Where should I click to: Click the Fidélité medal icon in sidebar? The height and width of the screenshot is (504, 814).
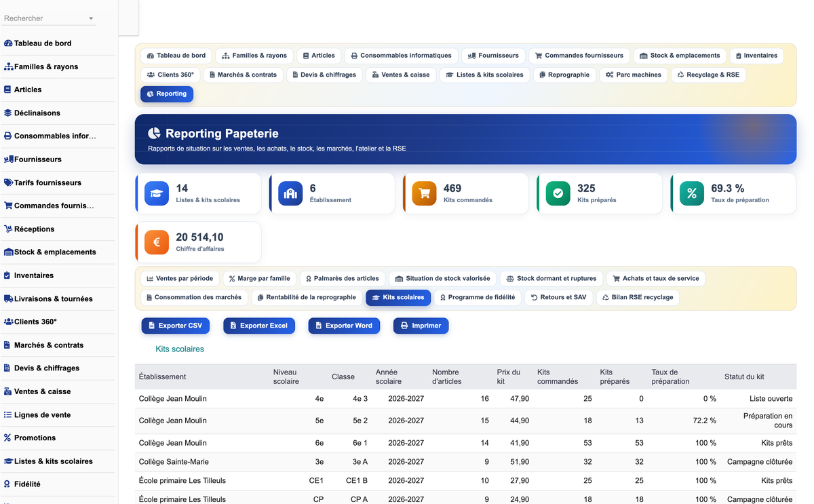[7, 484]
